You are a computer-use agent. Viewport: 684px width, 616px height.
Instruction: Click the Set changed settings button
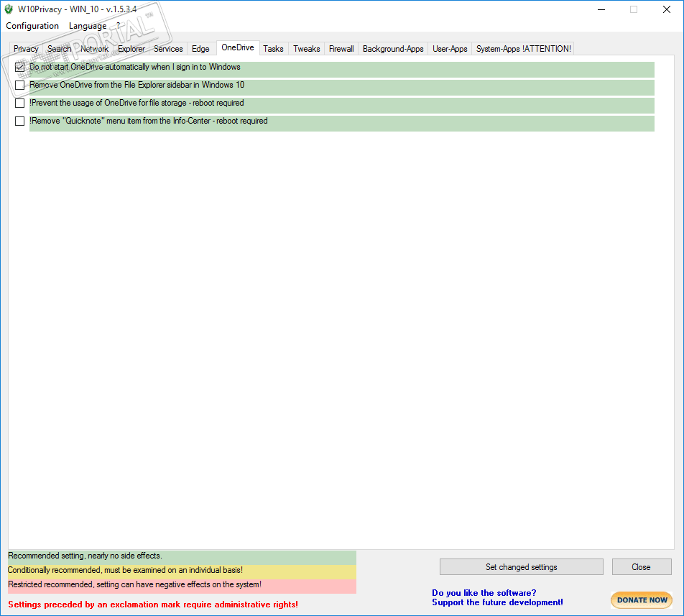click(522, 566)
